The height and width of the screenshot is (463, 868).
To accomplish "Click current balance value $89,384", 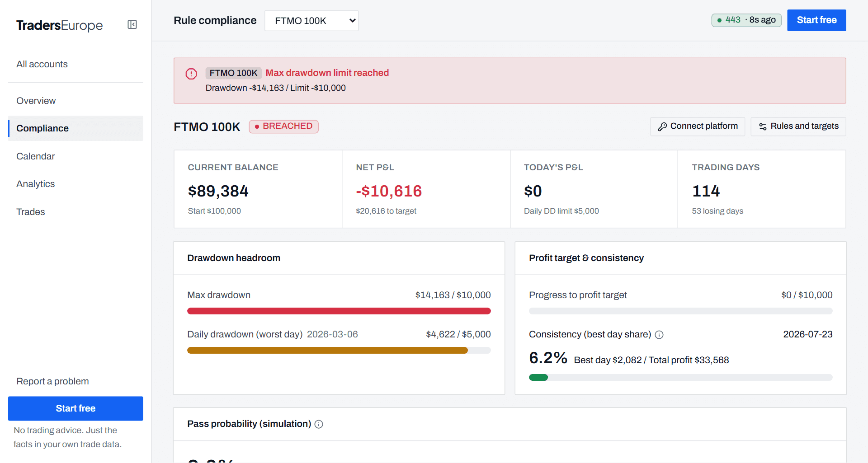I will (x=218, y=191).
